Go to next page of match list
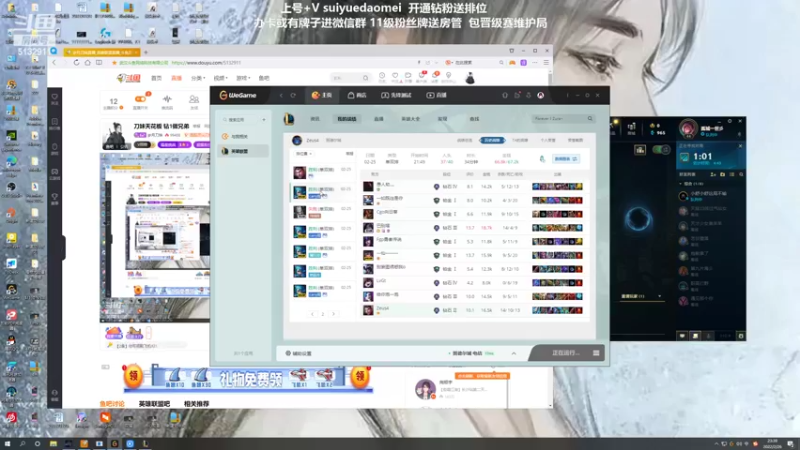 coord(333,314)
